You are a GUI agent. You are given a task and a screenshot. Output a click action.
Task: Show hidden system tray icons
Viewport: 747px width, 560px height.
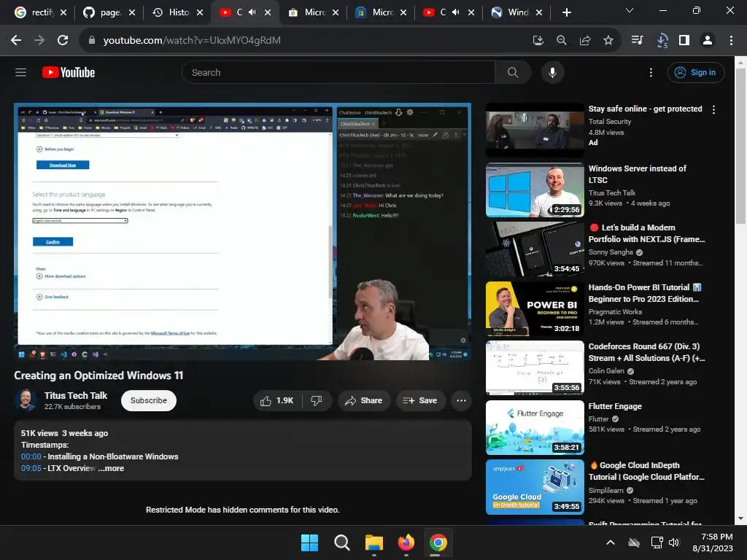[611, 542]
